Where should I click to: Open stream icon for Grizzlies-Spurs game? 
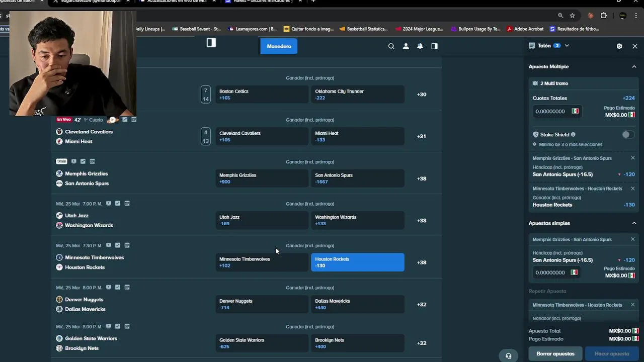point(74,161)
